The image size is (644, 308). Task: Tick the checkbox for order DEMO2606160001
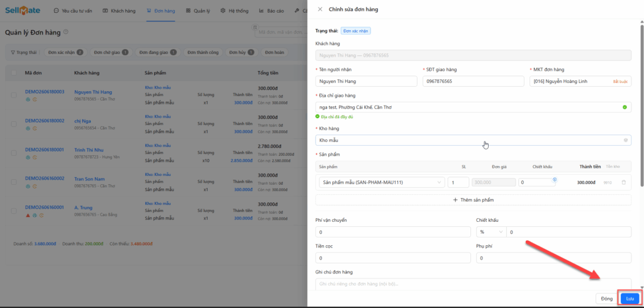[14, 211]
